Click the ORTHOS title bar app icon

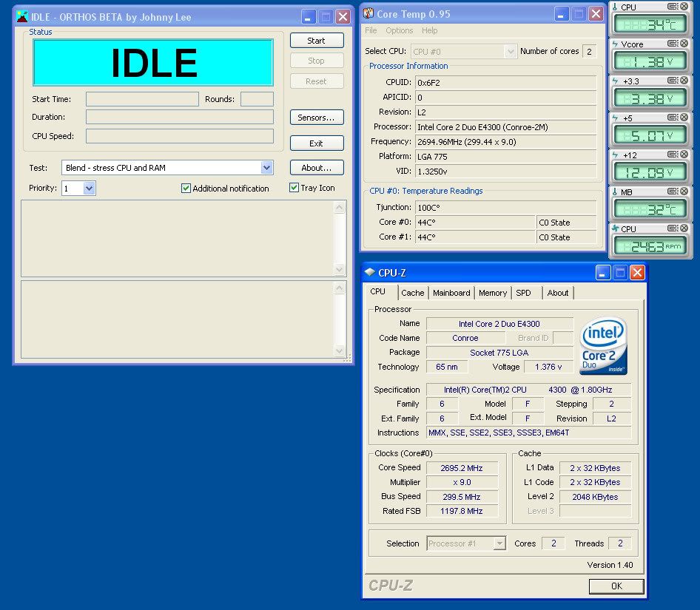coord(22,16)
